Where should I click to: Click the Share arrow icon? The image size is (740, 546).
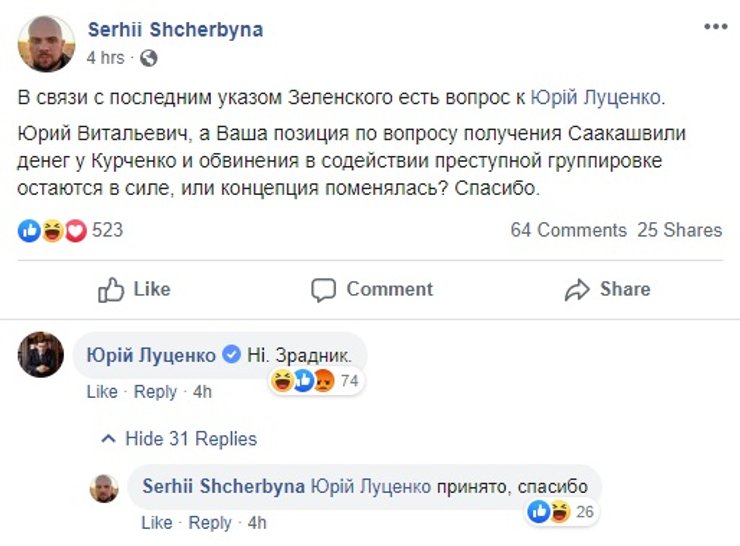pyautogui.click(x=577, y=290)
